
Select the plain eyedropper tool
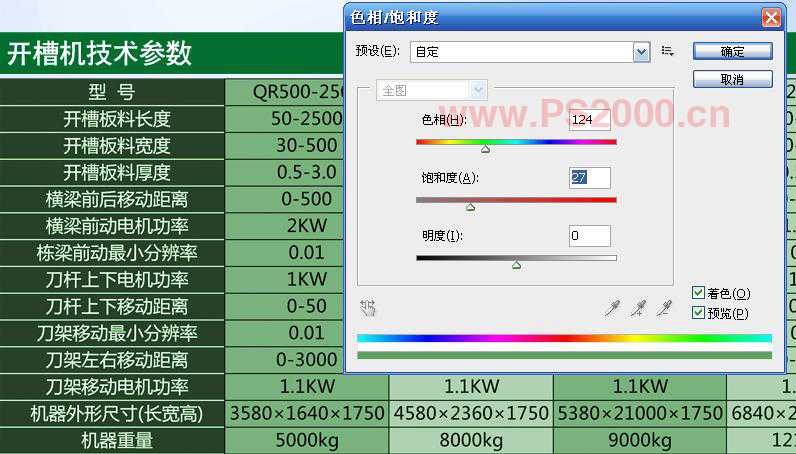613,308
